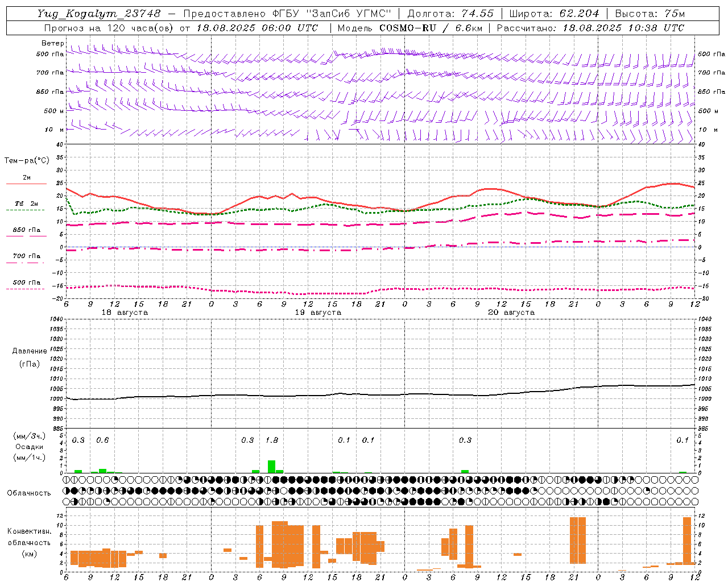
Task: Click the 18 августа date label
Action: coord(125,313)
